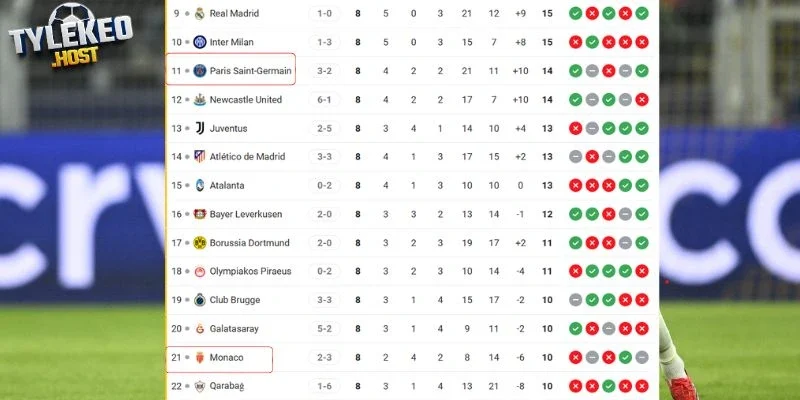Image resolution: width=800 pixels, height=400 pixels.
Task: Click the Club Brugge team name
Action: click(x=237, y=300)
